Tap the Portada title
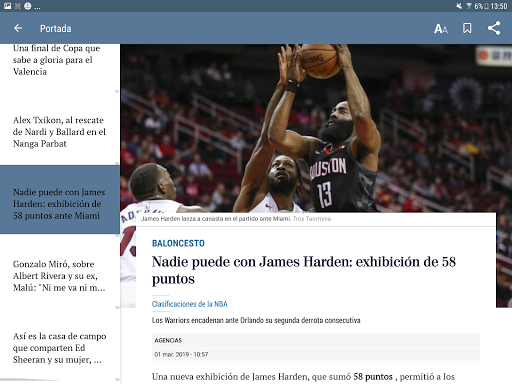The height and width of the screenshot is (384, 512). 56,29
